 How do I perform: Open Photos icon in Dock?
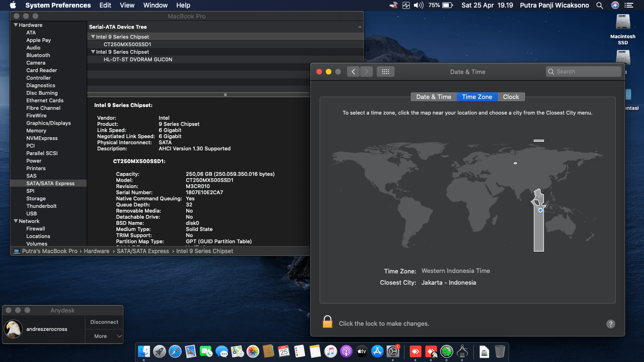[253, 351]
